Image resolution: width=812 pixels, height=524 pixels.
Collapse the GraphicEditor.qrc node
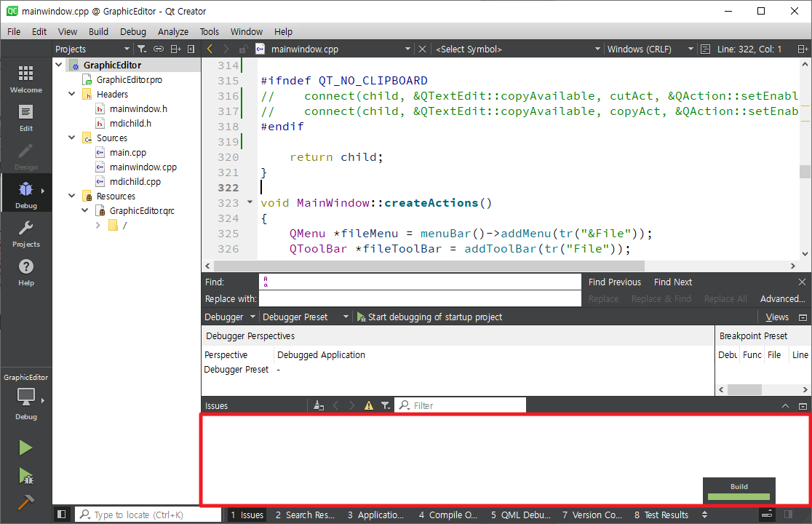[85, 210]
